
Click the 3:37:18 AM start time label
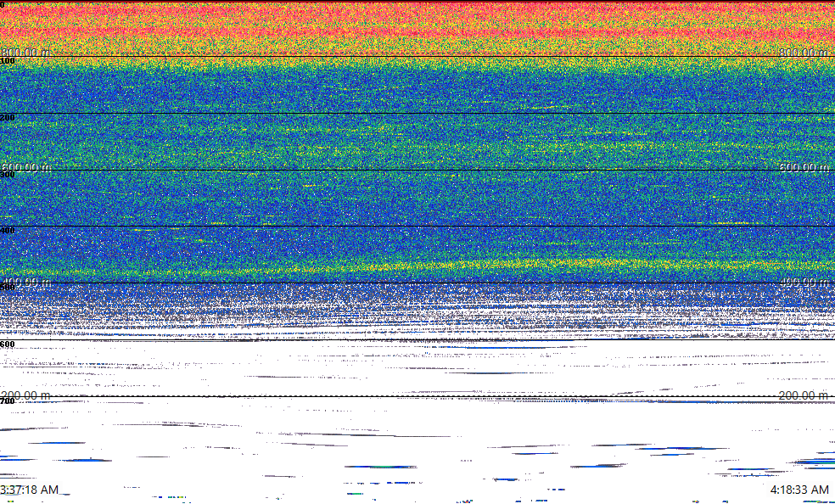point(30,490)
